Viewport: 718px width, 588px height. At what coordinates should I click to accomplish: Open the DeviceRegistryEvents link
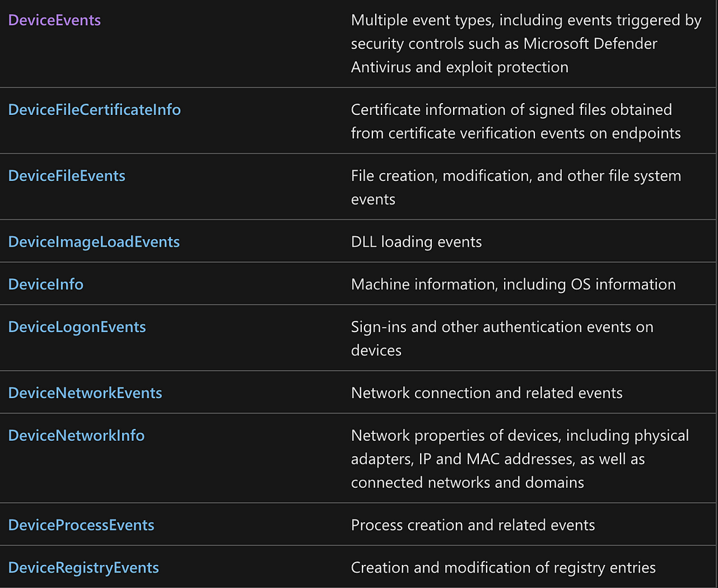83,568
